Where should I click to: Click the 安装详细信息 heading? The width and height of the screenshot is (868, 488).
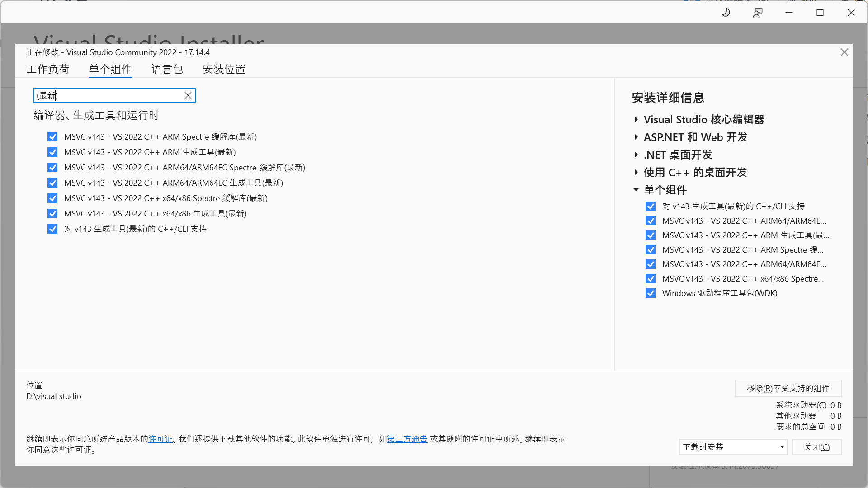pyautogui.click(x=668, y=98)
